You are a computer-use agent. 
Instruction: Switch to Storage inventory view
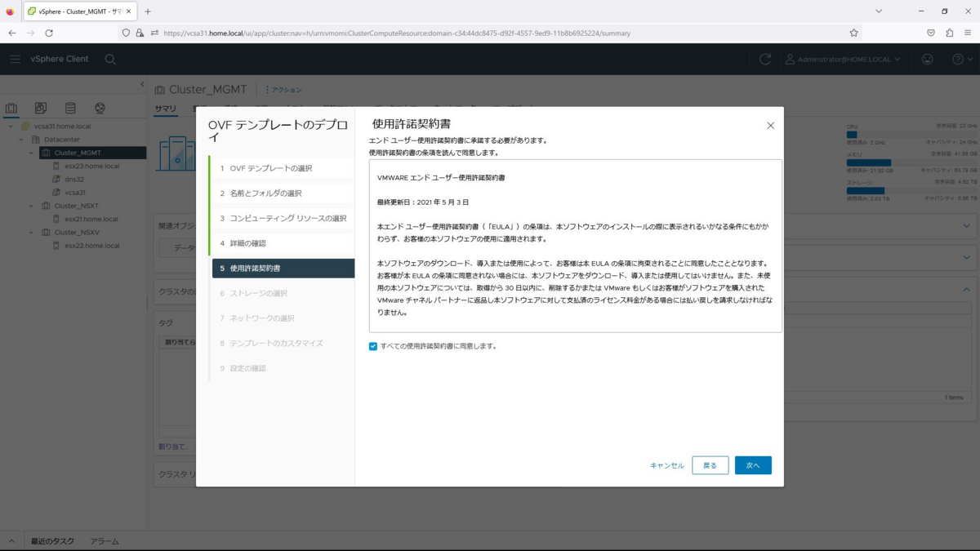point(70,109)
